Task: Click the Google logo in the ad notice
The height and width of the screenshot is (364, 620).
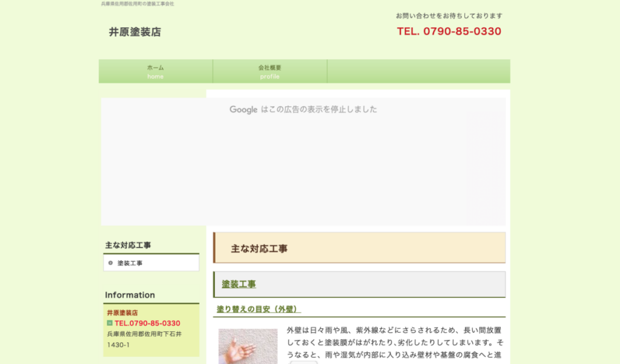Action: [x=243, y=109]
